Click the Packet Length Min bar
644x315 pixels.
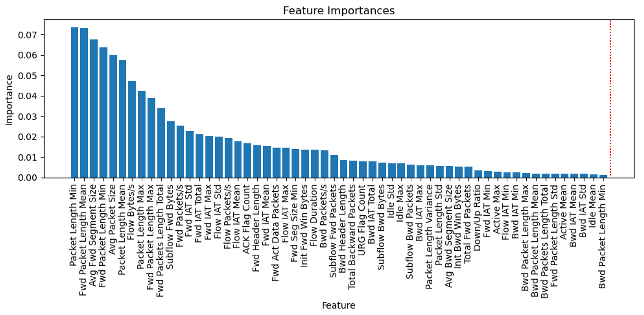(x=74, y=102)
